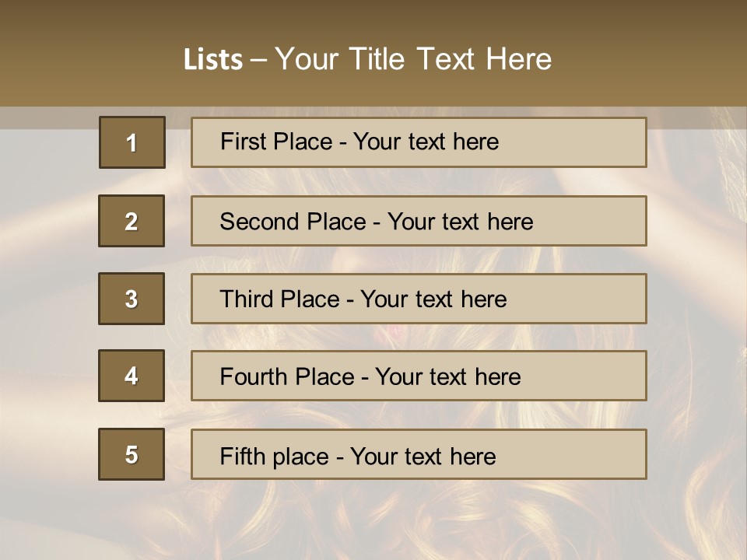Click the dash in the slide title
This screenshot has height=560, width=747.
tap(258, 60)
